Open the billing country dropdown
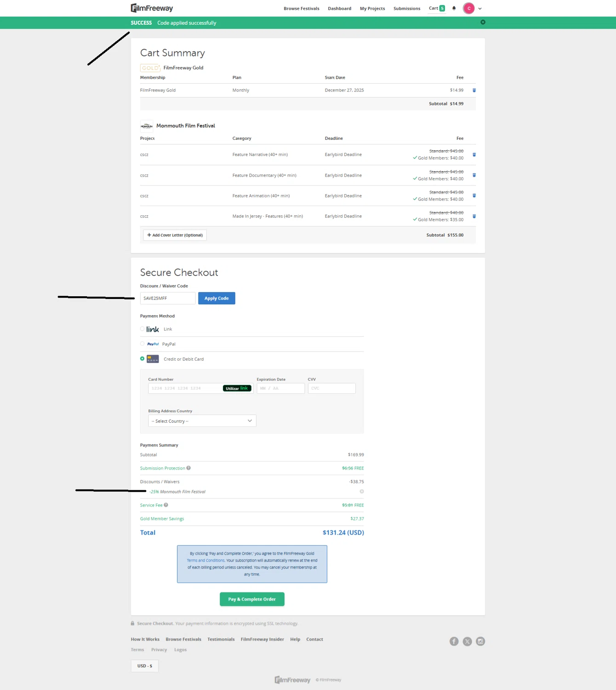 pos(202,421)
